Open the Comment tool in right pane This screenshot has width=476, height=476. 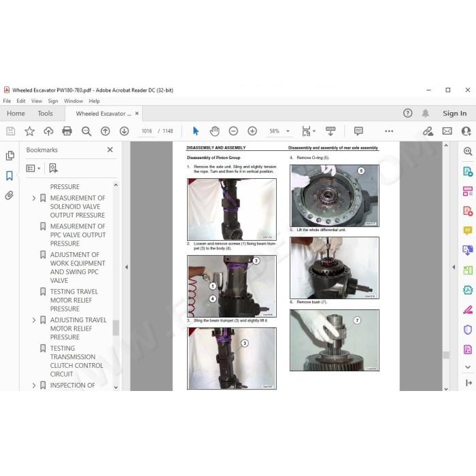point(468,231)
